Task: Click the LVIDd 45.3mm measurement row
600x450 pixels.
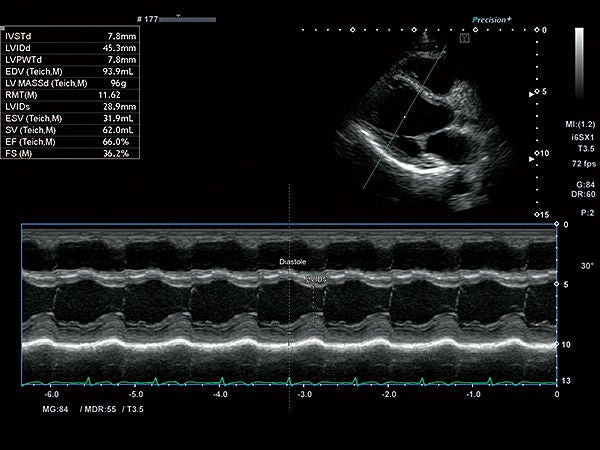Action: pos(70,48)
